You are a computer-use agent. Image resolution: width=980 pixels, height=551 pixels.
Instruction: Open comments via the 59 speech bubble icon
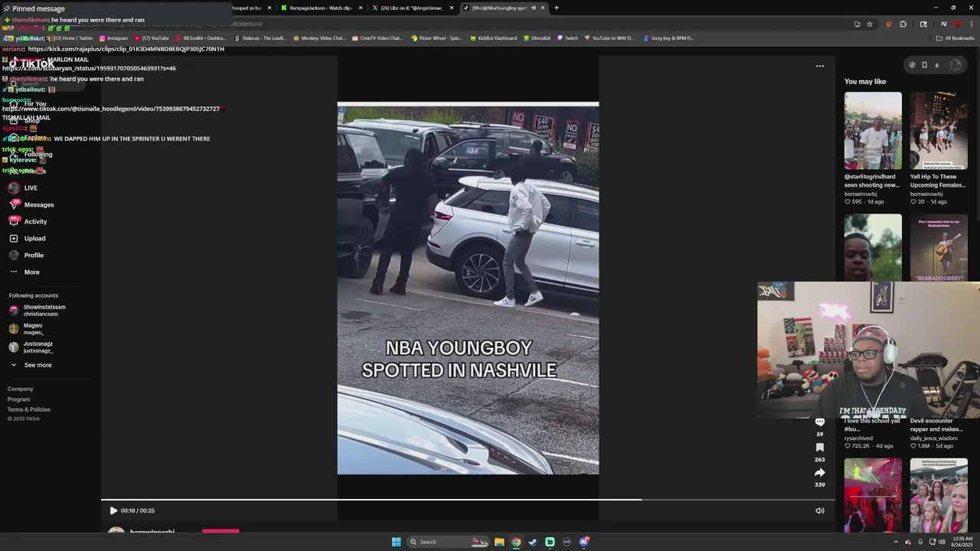coord(819,422)
